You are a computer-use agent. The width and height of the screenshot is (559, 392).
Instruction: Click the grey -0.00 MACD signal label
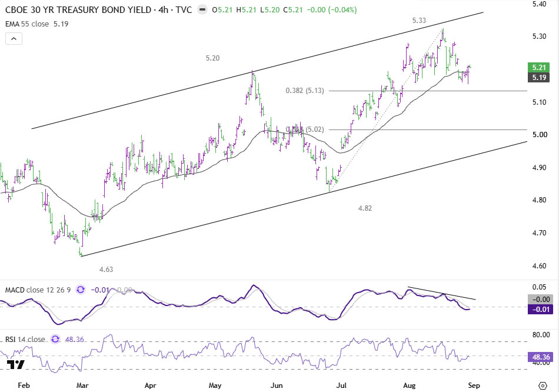click(540, 300)
